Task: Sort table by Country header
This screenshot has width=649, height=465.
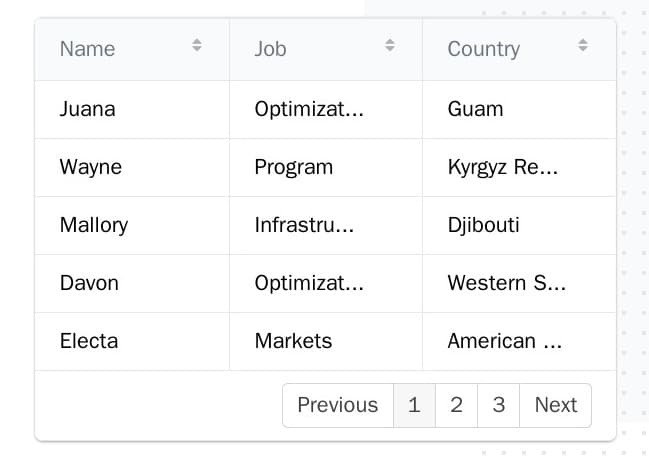Action: pos(484,49)
